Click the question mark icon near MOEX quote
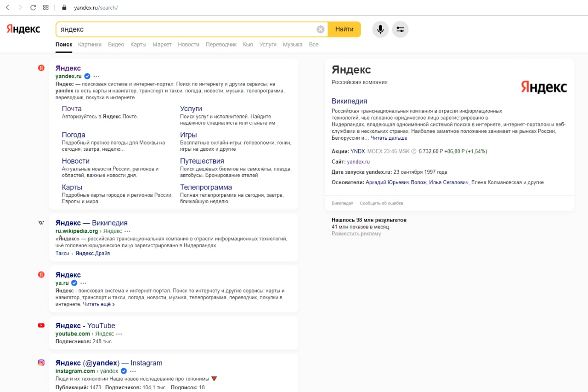 coord(413,151)
